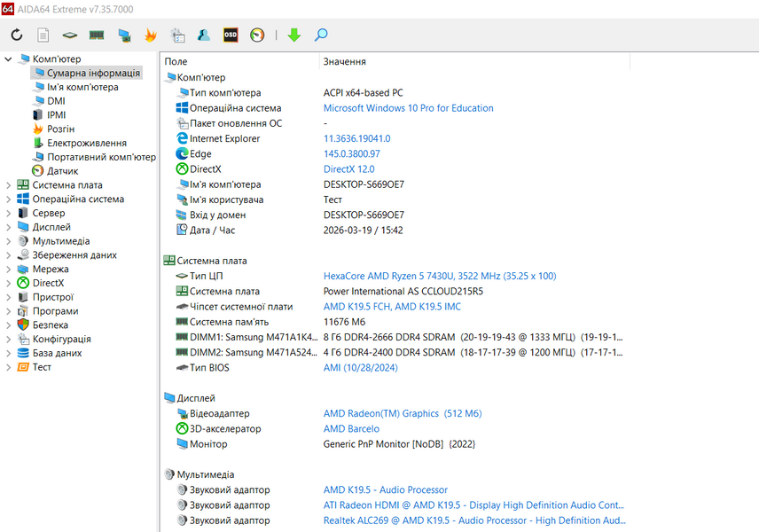Select the 2026-03-19 / 15:42 date value
759x532 pixels.
click(x=363, y=230)
